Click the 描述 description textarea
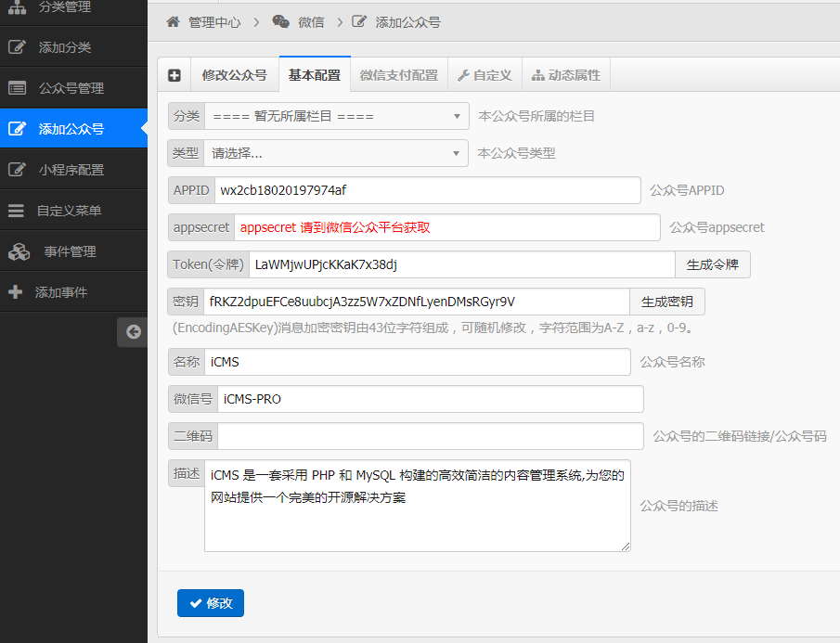 click(418, 506)
